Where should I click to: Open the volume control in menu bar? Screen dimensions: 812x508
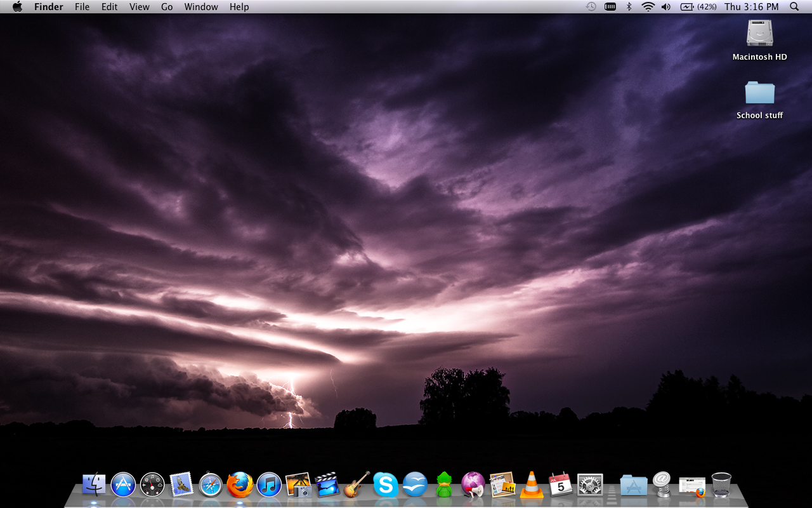point(666,7)
